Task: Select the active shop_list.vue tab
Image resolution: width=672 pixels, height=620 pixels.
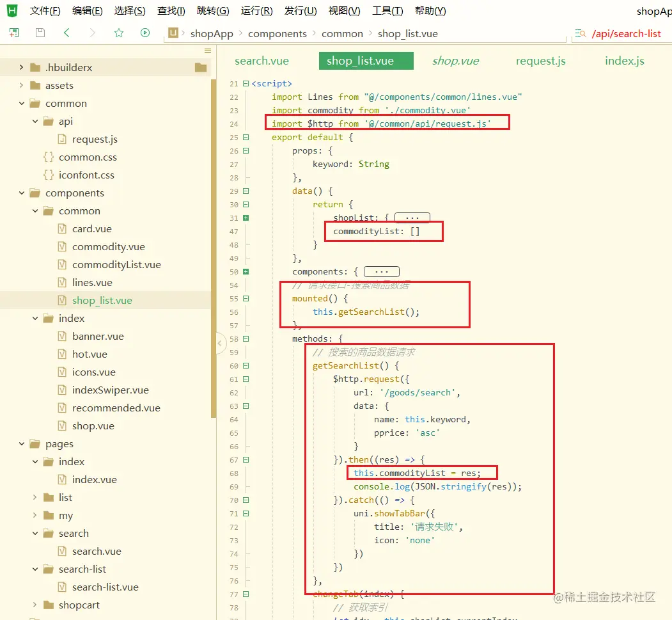Action: point(366,61)
